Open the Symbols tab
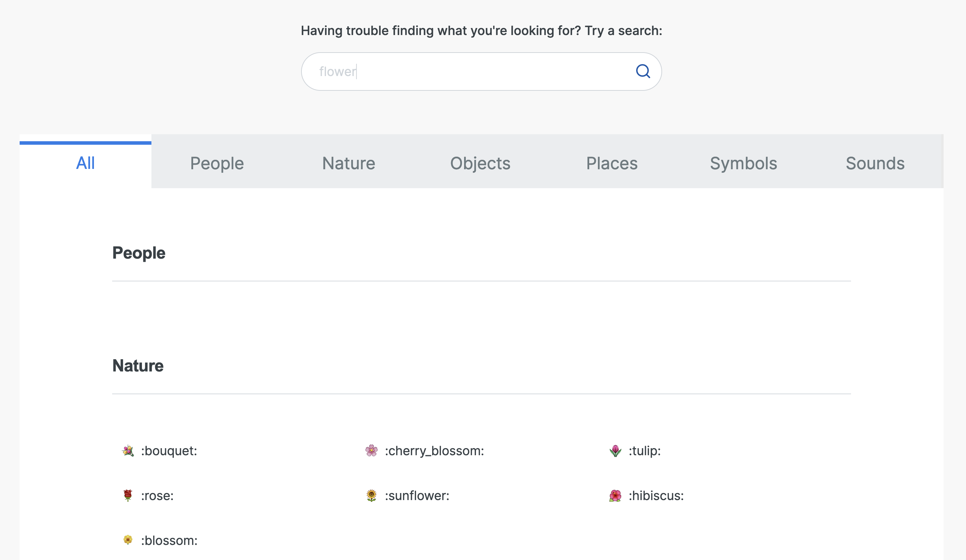 pos(743,163)
